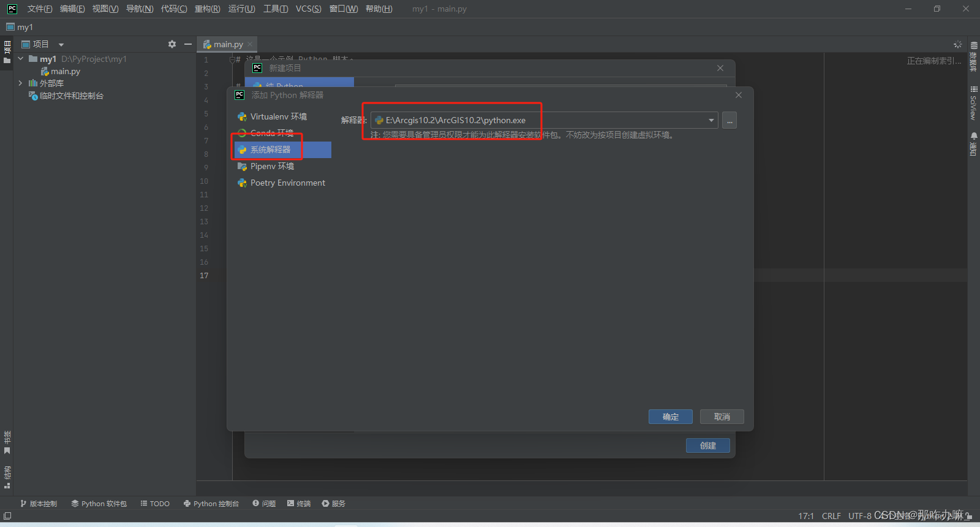Open the 书签 side panel
The image size is (980, 527).
tap(7, 442)
